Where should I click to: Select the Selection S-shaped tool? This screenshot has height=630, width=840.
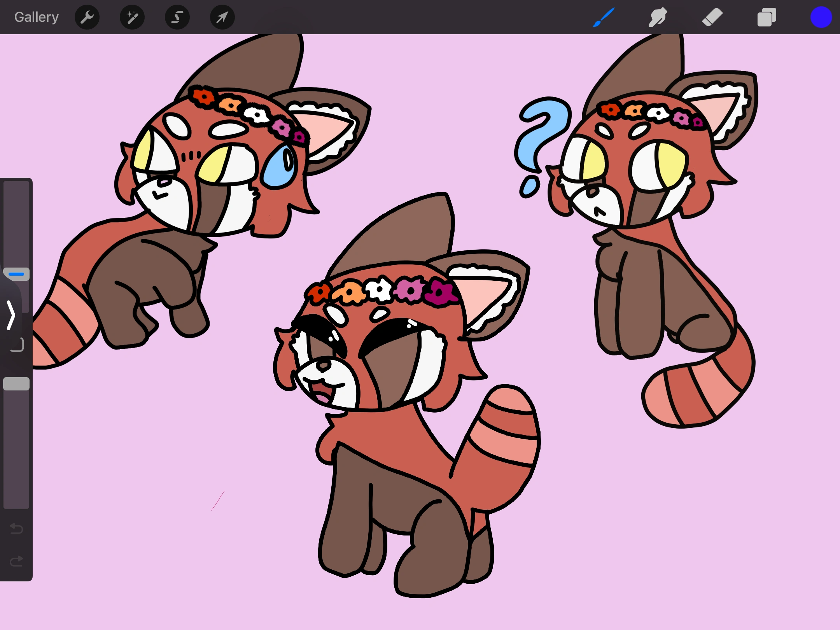(x=177, y=17)
